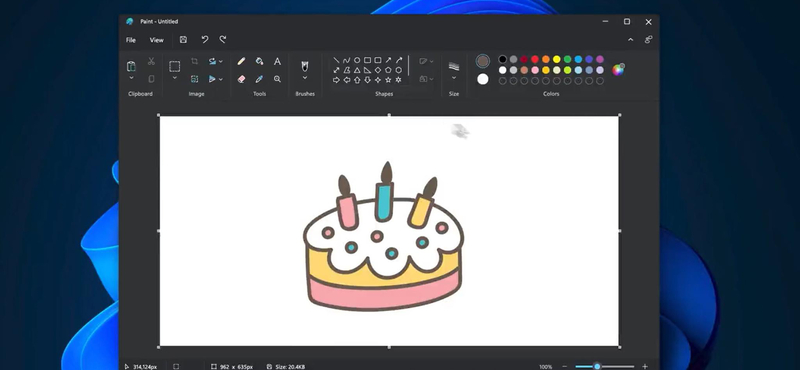Click the Save floppy-disk icon
This screenshot has width=800, height=370.
point(183,39)
